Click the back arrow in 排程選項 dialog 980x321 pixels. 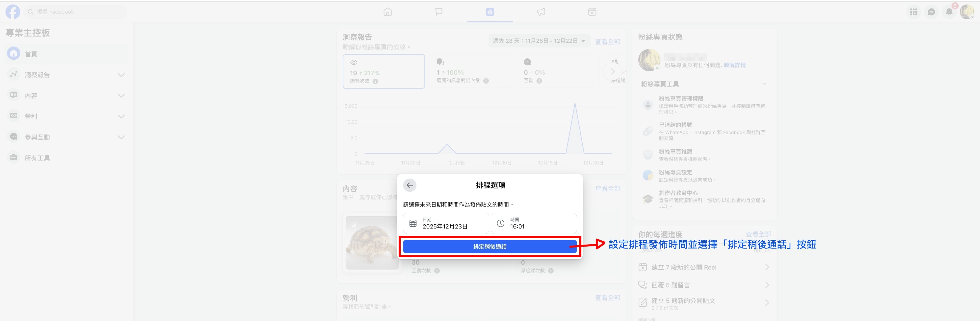tap(410, 185)
